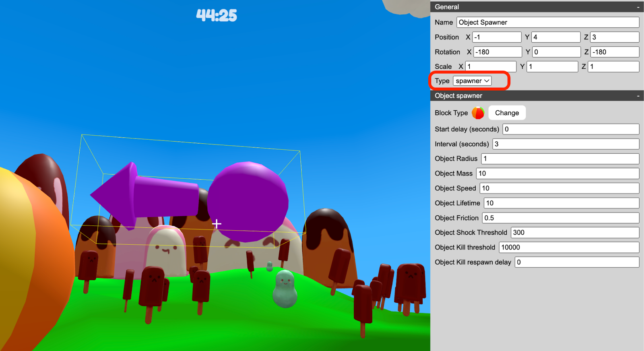644x351 pixels.
Task: Click the Position Z field
Action: click(615, 37)
